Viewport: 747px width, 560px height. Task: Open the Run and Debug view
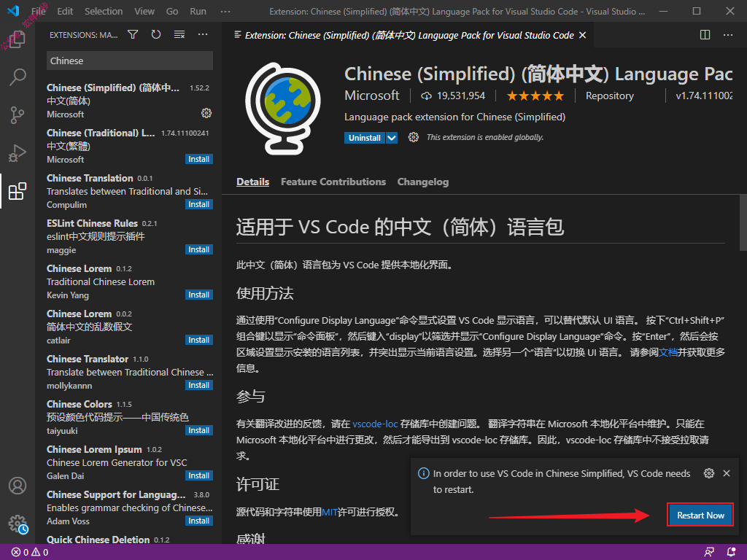(x=18, y=153)
